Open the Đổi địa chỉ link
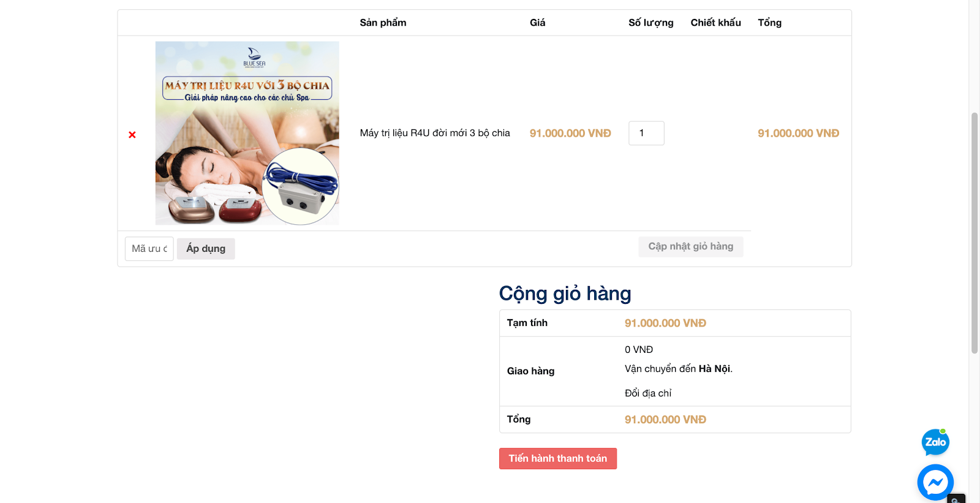Image resolution: width=980 pixels, height=503 pixels. click(648, 393)
